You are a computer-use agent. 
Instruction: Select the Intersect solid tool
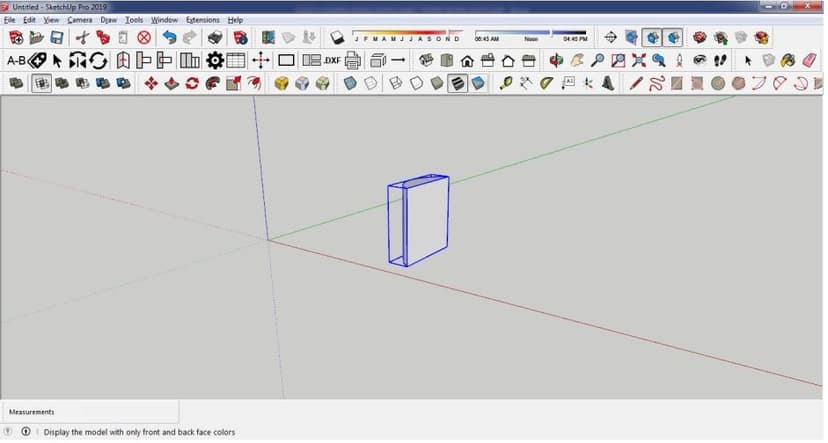41,83
